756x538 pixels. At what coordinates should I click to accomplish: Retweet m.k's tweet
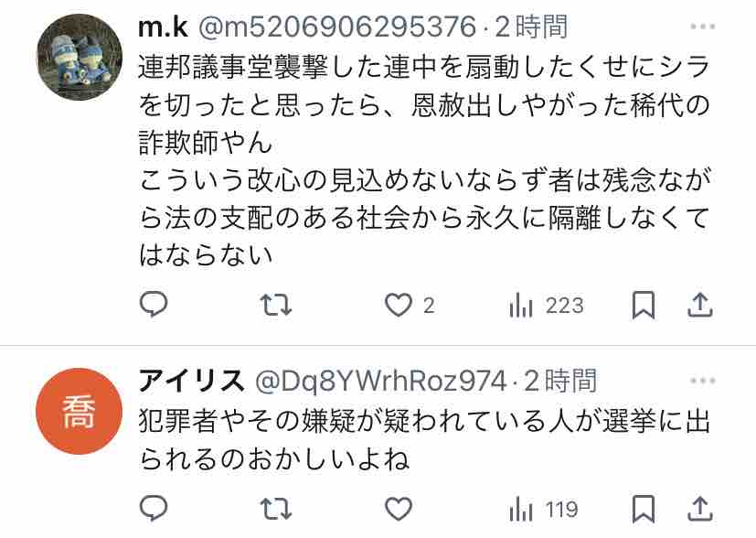coord(276,306)
